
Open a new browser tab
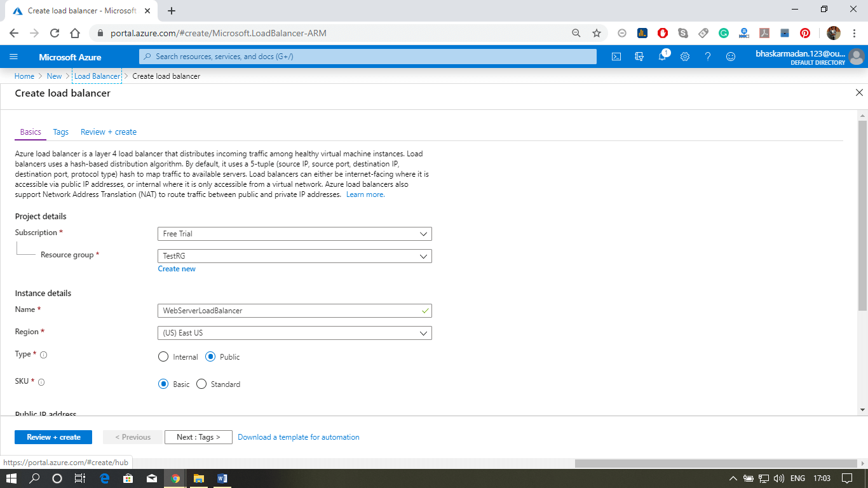pos(172,11)
